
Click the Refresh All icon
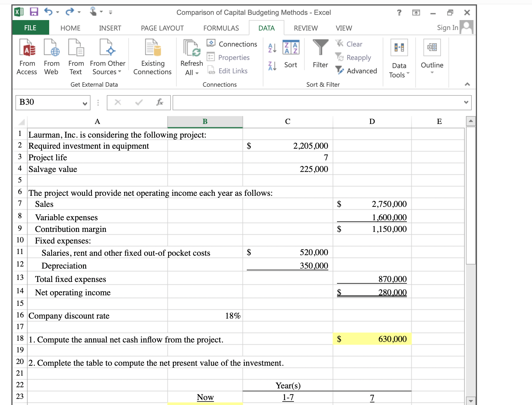(192, 48)
